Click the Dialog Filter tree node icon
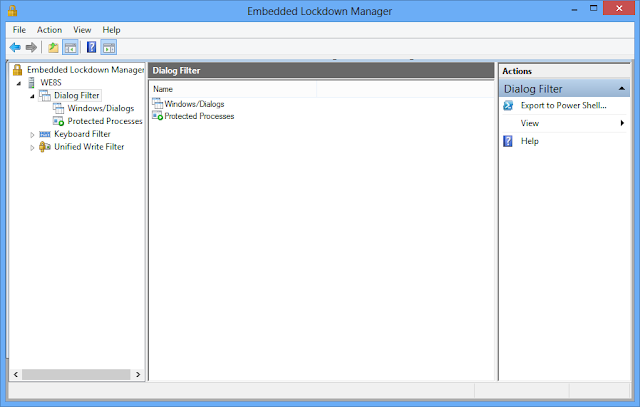The height and width of the screenshot is (407, 640). point(45,96)
